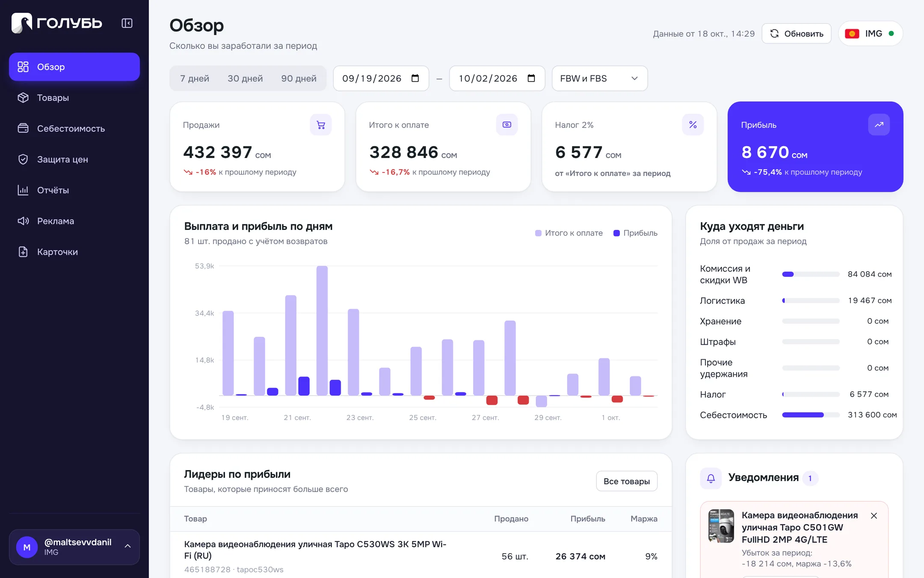Open calendar for end date 10/02/2026

coord(531,78)
